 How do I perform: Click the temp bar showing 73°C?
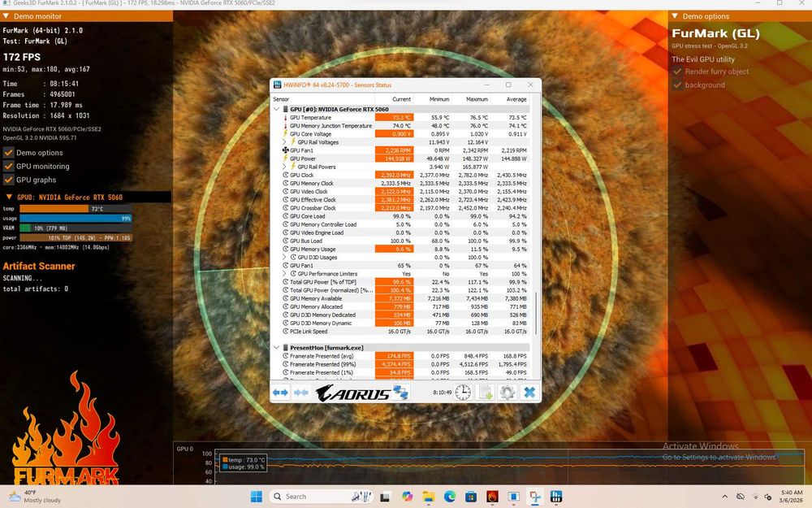76,208
